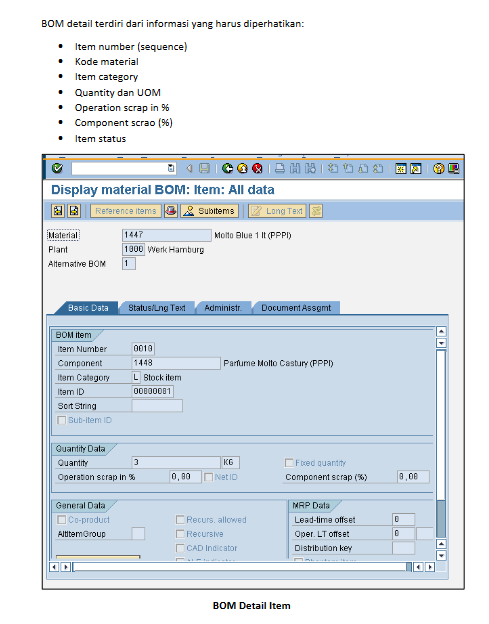Click the scroll-up arrow at the vertical scrollbar top

(x=441, y=331)
